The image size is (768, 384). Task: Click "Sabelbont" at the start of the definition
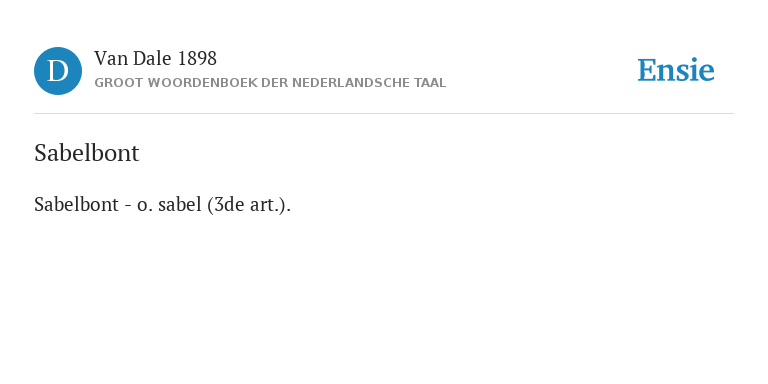(76, 204)
